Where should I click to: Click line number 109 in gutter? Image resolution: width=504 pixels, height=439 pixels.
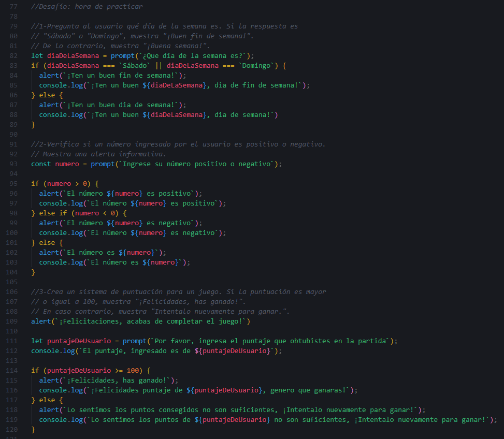11,321
